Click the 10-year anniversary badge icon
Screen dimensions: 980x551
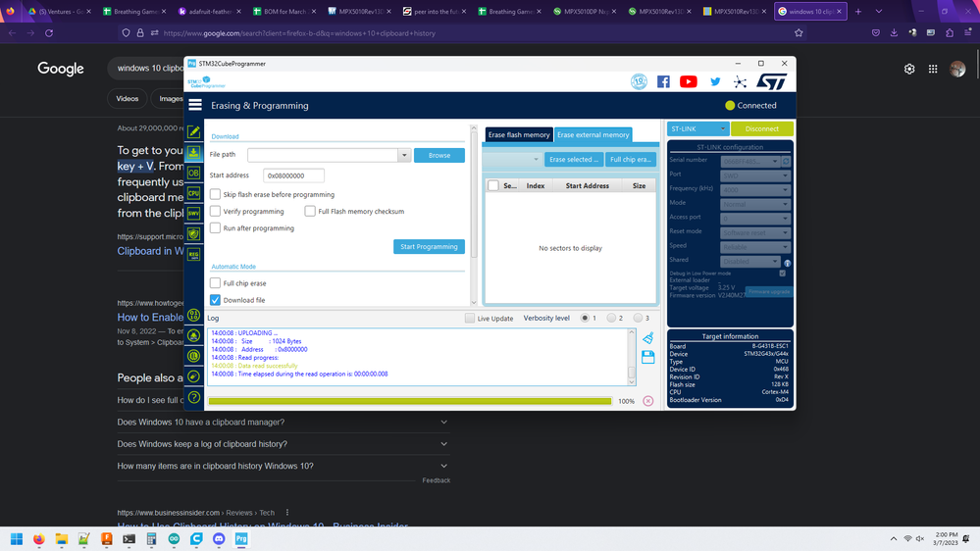pyautogui.click(x=639, y=81)
